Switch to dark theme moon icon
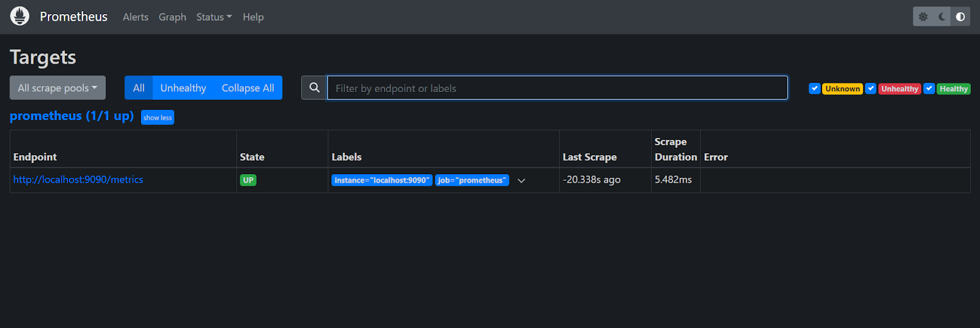 coord(942,17)
